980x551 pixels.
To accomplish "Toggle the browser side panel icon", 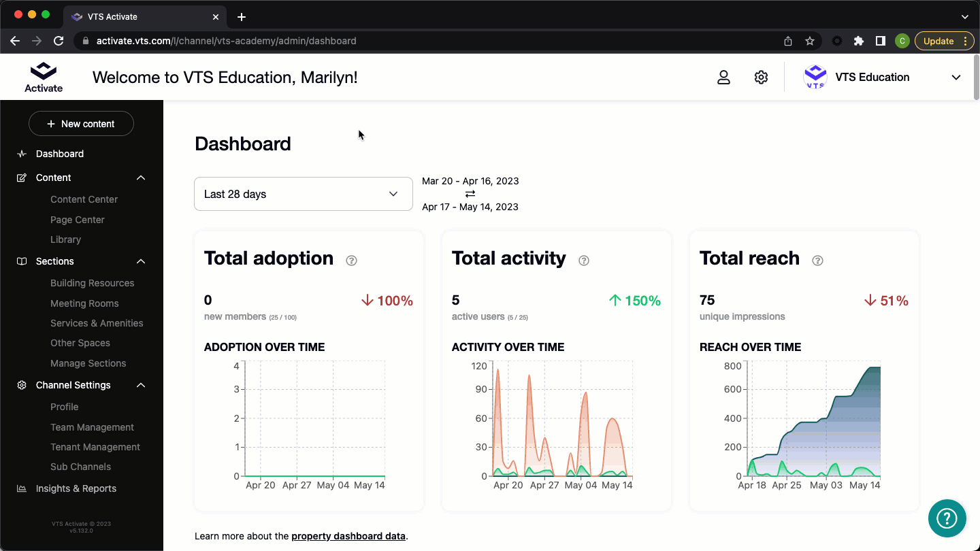I will click(881, 41).
